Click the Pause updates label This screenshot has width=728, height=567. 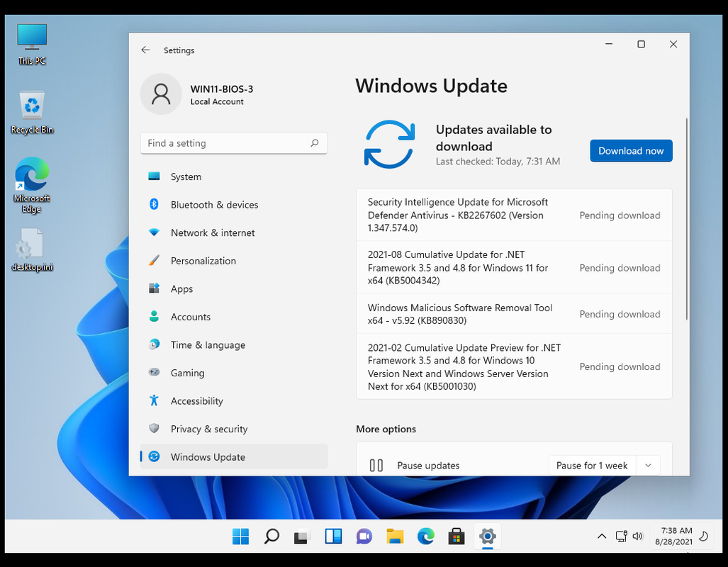pos(428,466)
